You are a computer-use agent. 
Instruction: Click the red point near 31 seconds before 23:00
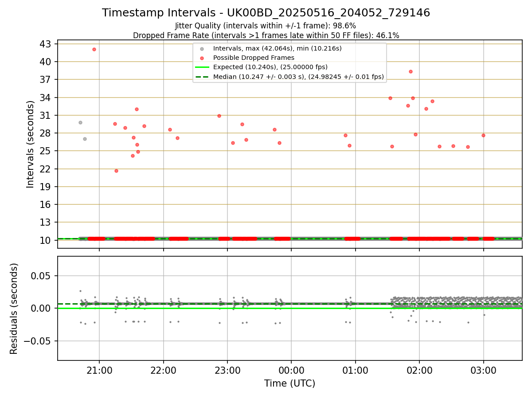tap(219, 116)
